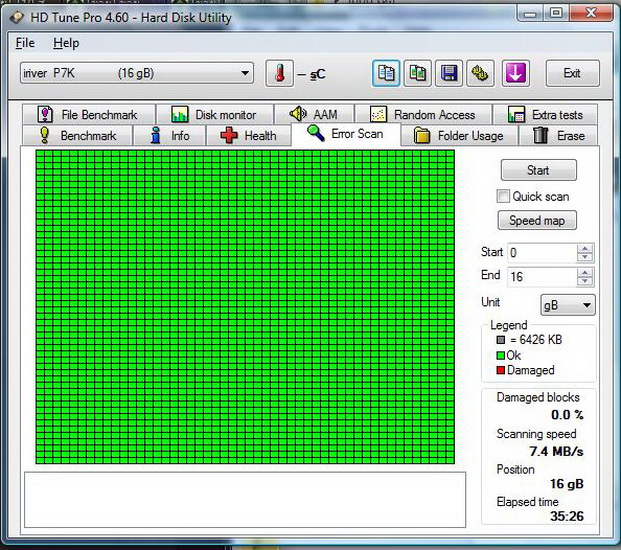Screen dimensions: 621x550
Task: Open the options wrench icon
Action: point(482,73)
